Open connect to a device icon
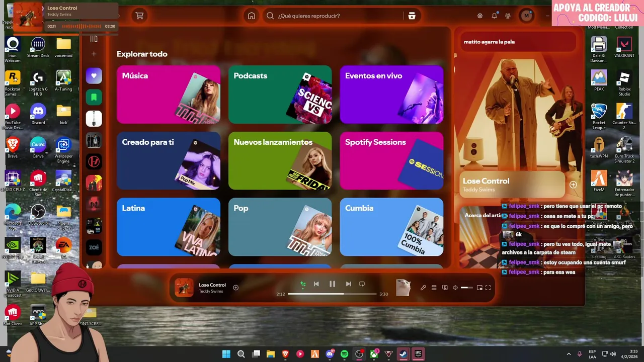Image resolution: width=644 pixels, height=362 pixels. [445, 288]
